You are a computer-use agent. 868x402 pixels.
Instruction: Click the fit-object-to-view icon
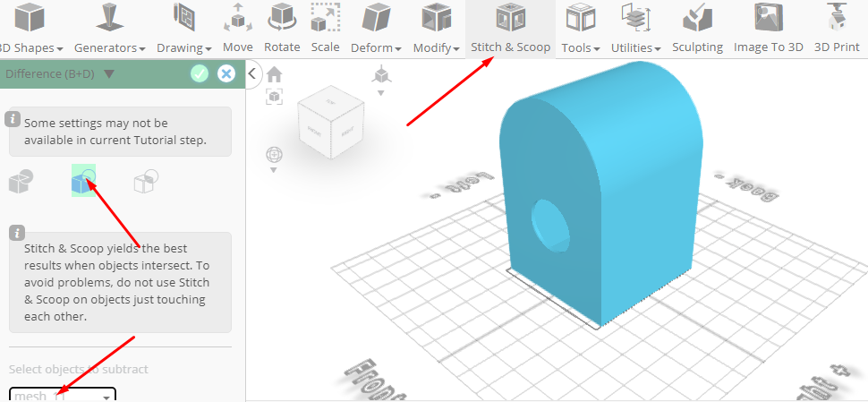(x=274, y=97)
